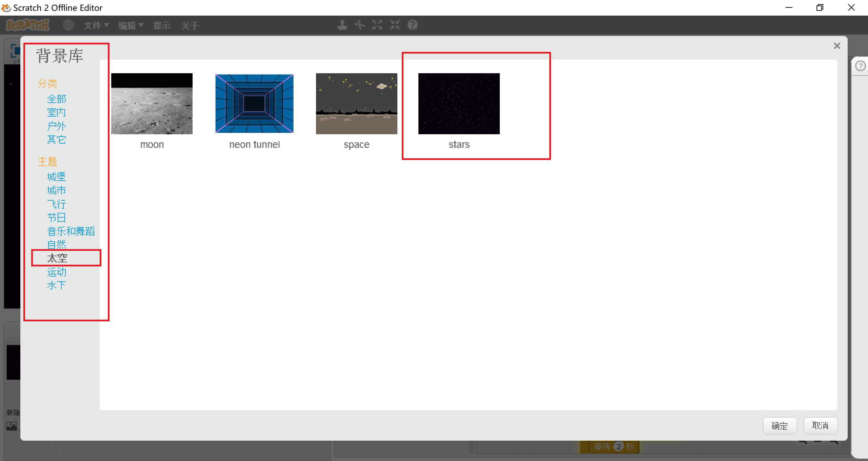
Task: Click the grow sprite icon
Action: pyautogui.click(x=377, y=25)
